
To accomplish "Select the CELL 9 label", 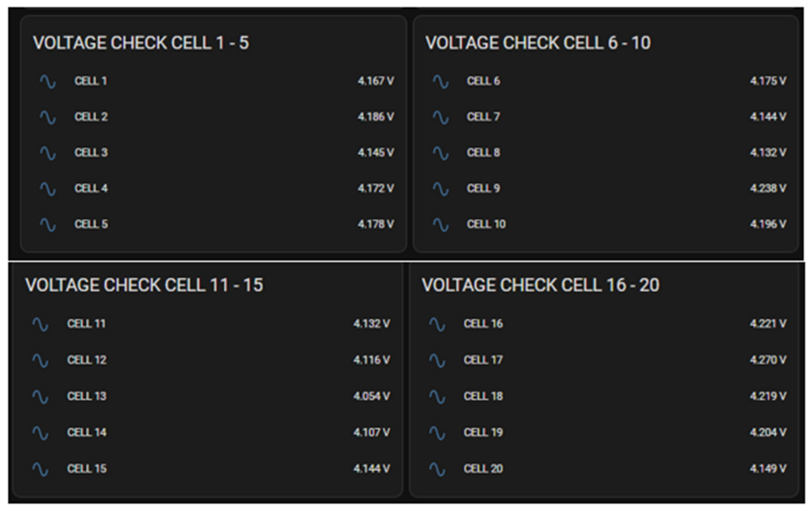I will (483, 188).
